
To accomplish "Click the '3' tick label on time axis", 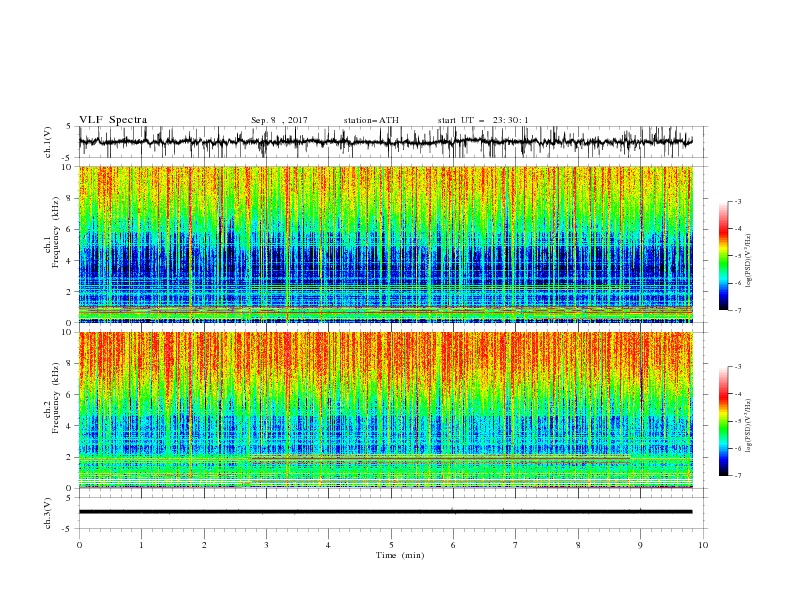I will 266,545.
